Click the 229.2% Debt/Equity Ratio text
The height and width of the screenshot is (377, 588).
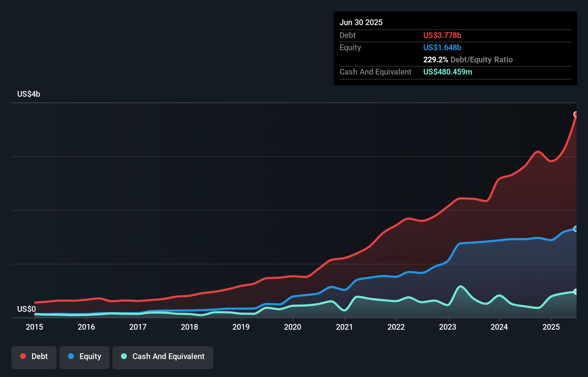click(x=468, y=59)
